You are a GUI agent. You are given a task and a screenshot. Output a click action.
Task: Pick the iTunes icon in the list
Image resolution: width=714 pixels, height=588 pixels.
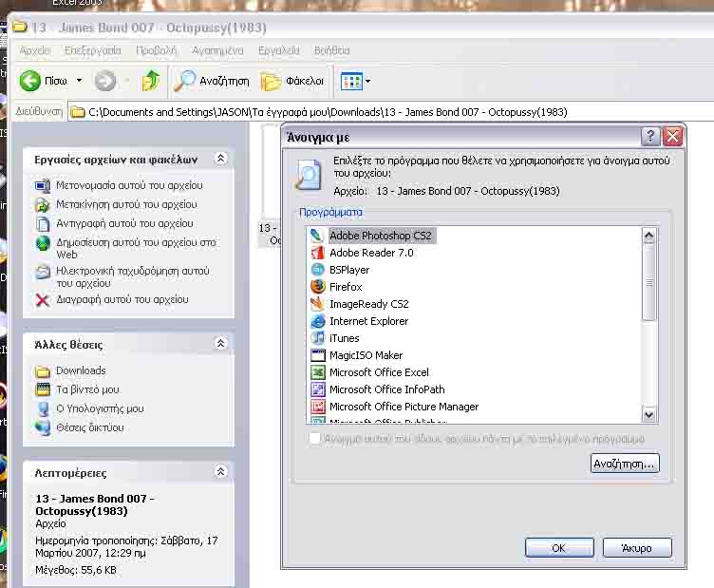pyautogui.click(x=317, y=338)
